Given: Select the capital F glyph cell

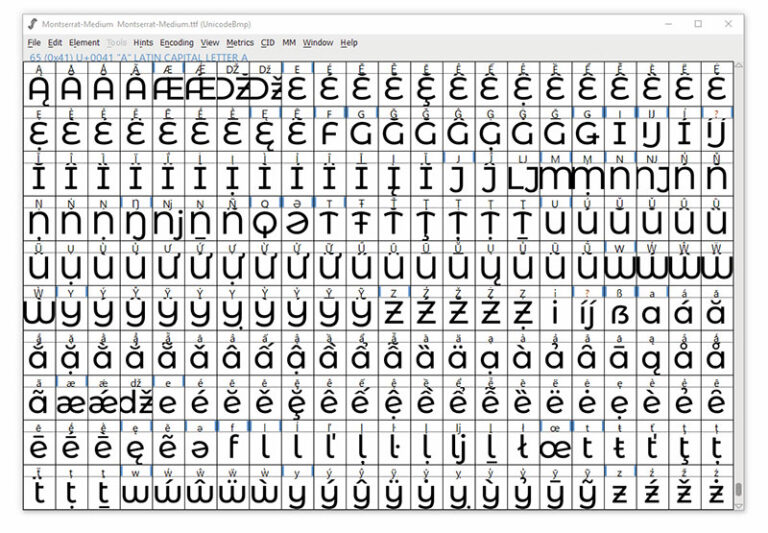Looking at the screenshot, I should coord(330,129).
